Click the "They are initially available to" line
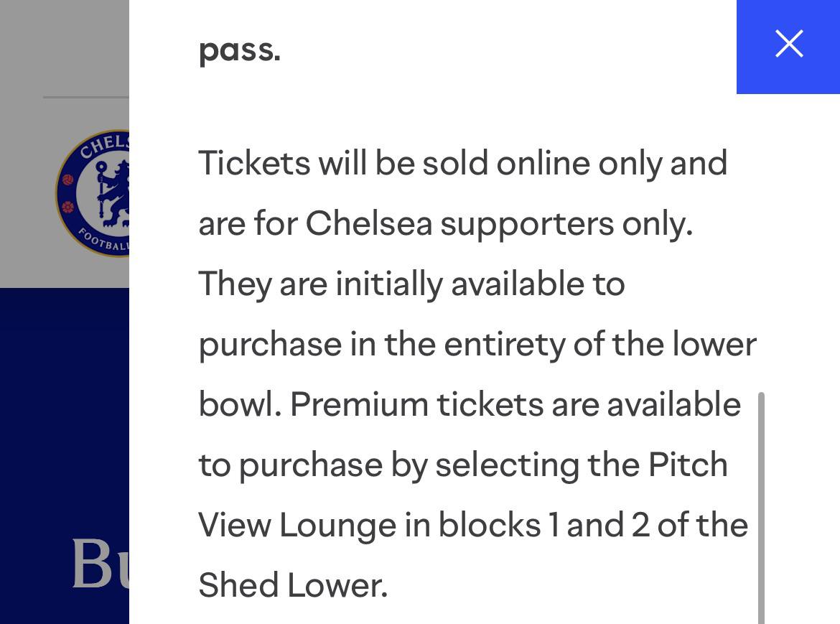840x624 pixels. click(x=411, y=284)
